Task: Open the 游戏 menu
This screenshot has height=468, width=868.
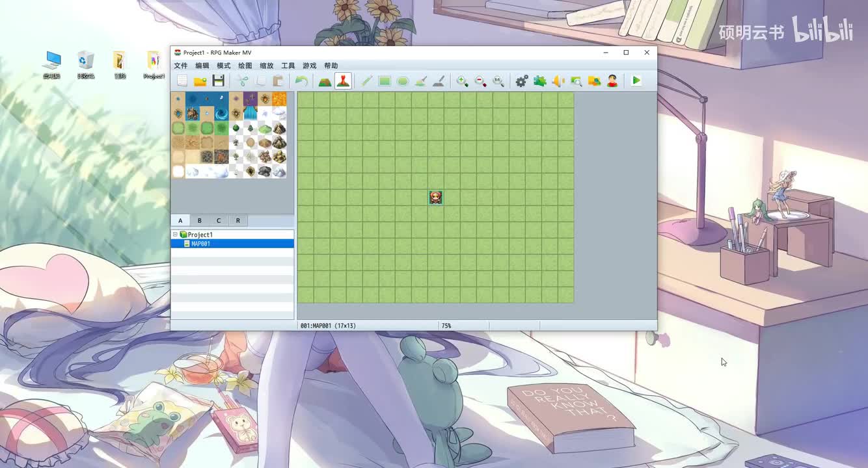Action: [x=310, y=66]
